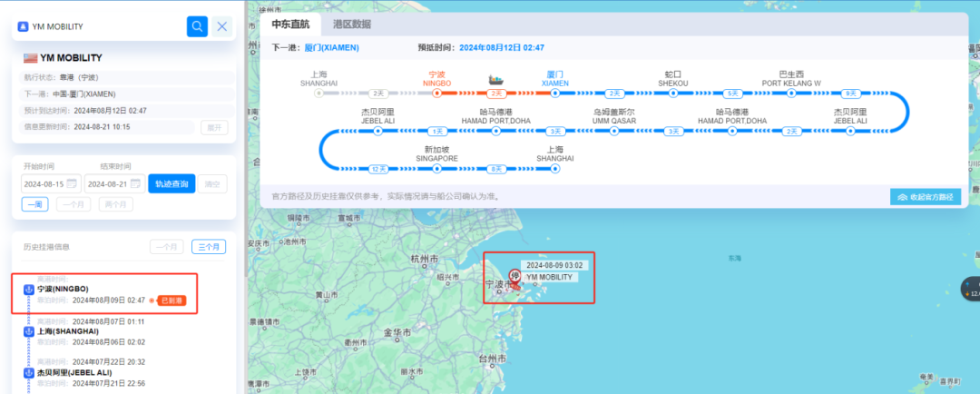
Task: Switch to the 中东直航 tab
Action: 290,25
